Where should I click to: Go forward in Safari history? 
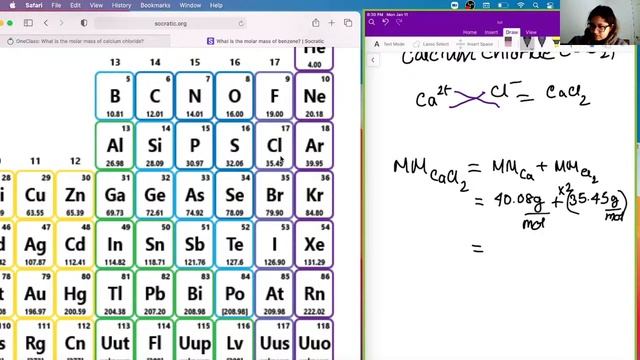click(61, 23)
